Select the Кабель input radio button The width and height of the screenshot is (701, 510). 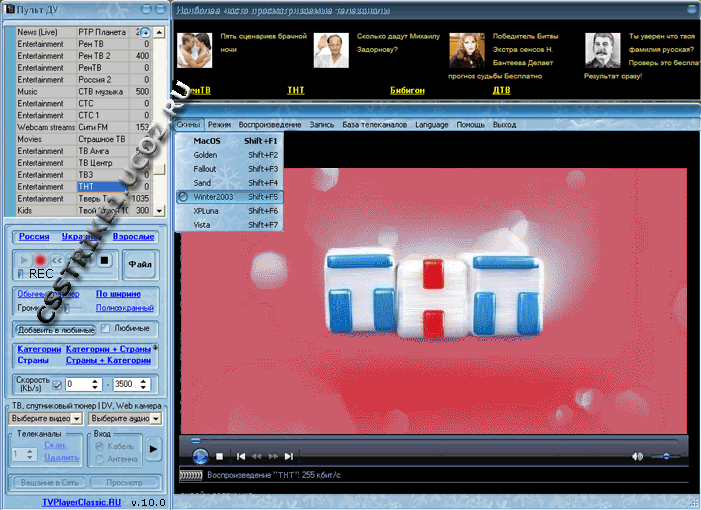(100, 446)
